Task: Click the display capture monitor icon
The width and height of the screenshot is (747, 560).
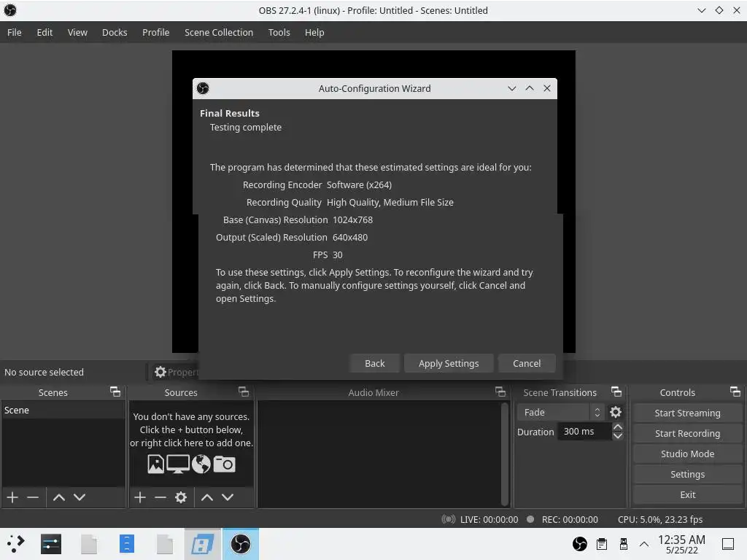Action: [178, 464]
